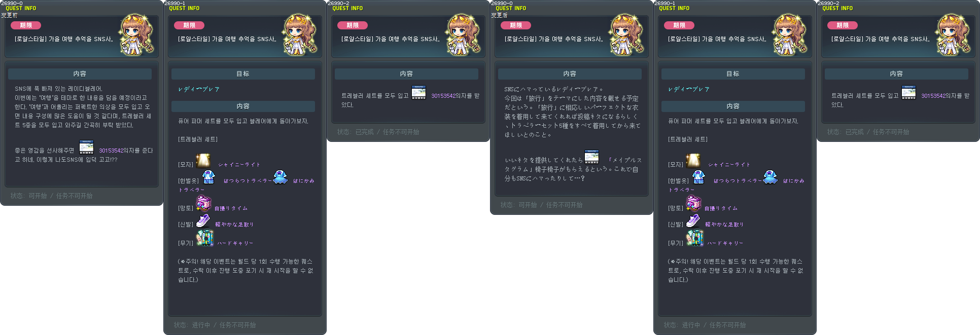Image resolution: width=980 pixels, height=335 pixels.
Task: Click the 期限 badge in the right 26990-2 panel
Action: 843,25
